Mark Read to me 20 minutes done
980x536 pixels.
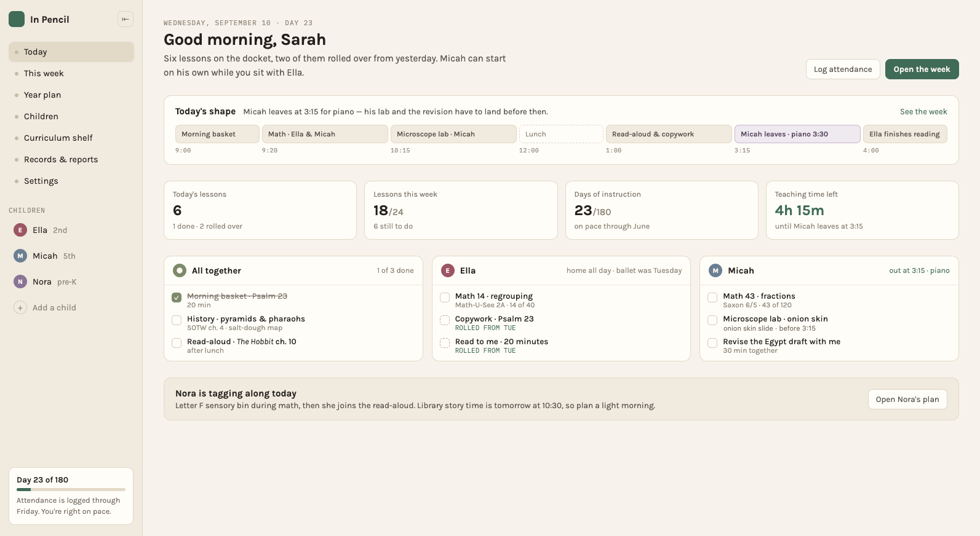pyautogui.click(x=445, y=343)
